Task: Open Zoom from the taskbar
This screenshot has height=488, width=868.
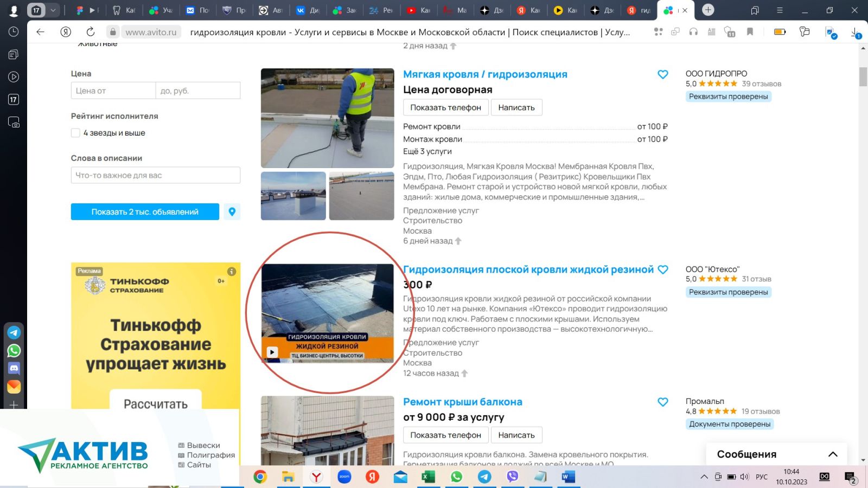Action: pos(344,477)
